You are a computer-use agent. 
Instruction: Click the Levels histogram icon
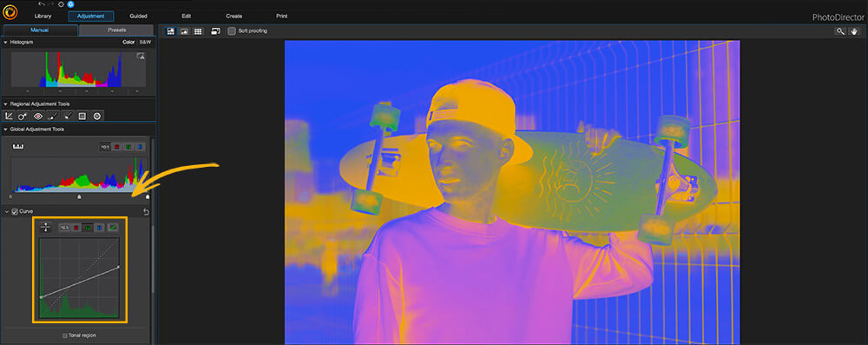click(18, 147)
